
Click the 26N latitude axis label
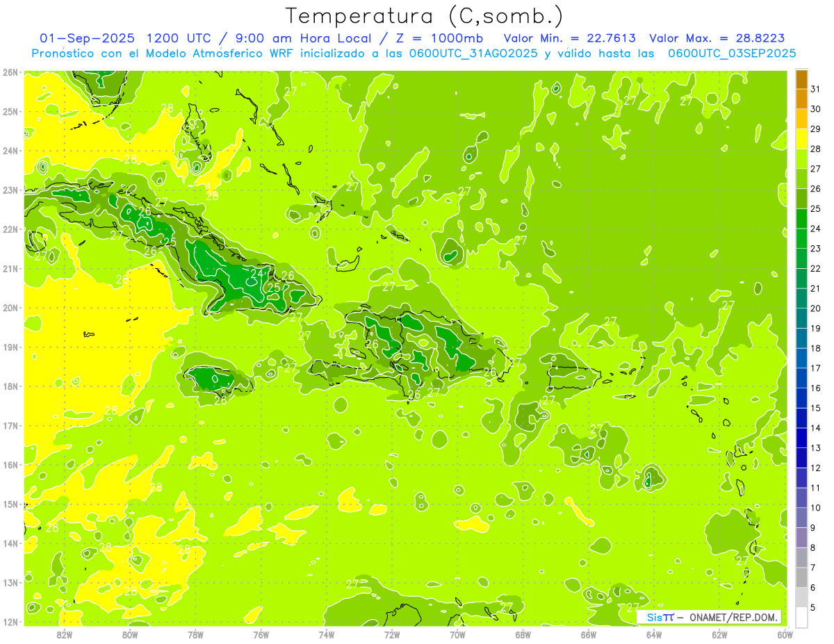pyautogui.click(x=10, y=72)
